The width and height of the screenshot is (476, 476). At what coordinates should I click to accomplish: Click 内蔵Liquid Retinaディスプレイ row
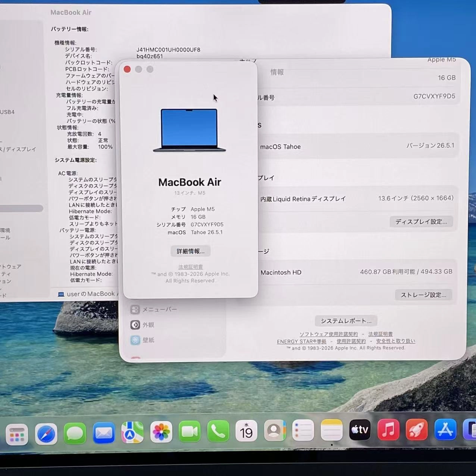pyautogui.click(x=357, y=198)
